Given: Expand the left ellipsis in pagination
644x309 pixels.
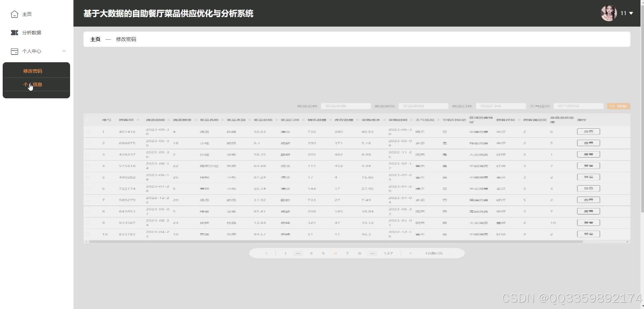Looking at the screenshot, I should click(298, 253).
